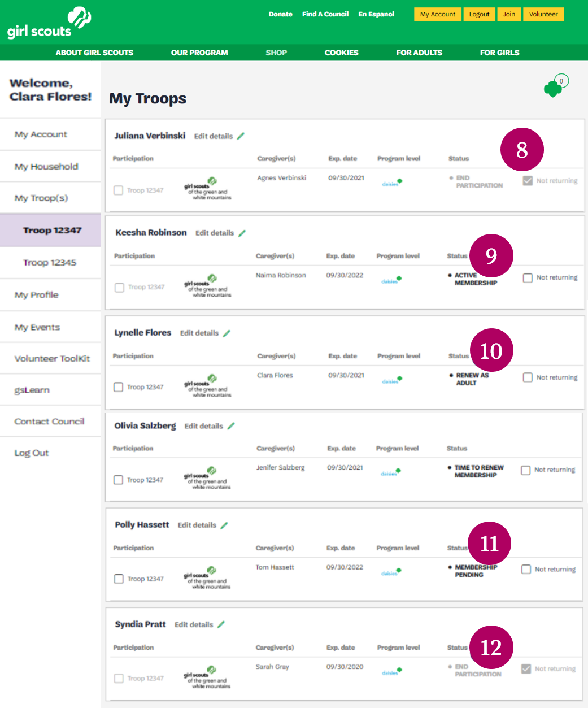588x708 pixels.
Task: Open My Events in sidebar
Action: click(51, 327)
